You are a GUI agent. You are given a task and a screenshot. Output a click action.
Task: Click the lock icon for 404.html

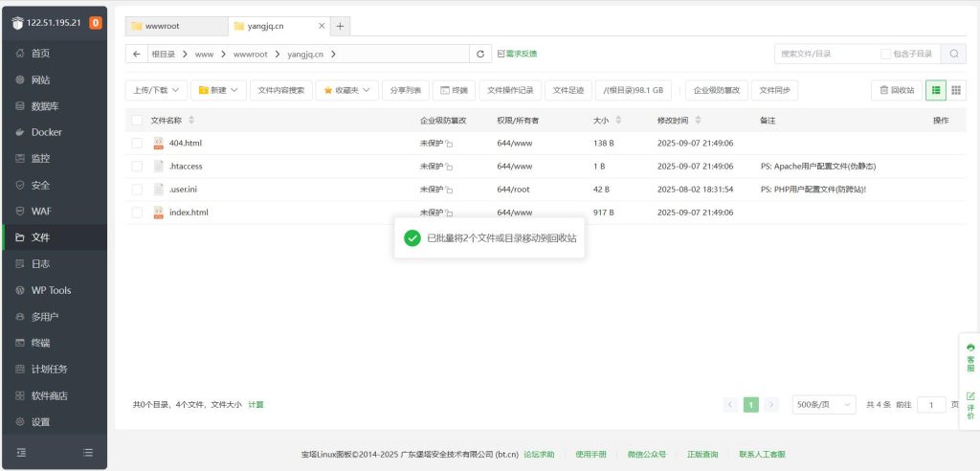tap(449, 144)
